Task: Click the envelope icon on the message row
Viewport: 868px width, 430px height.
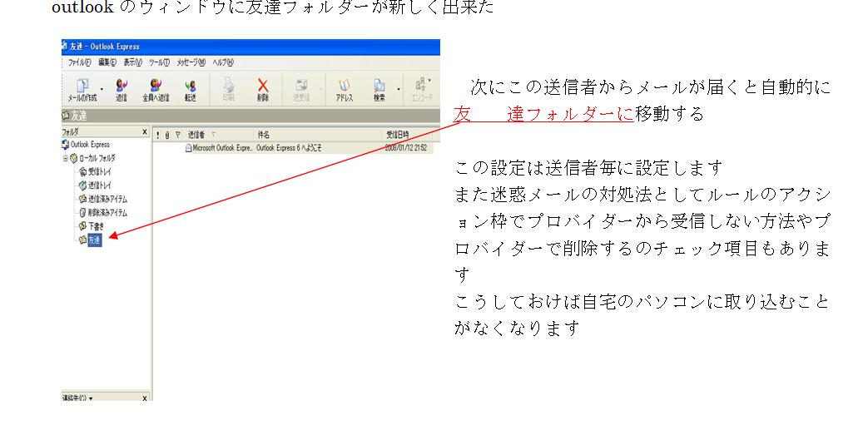Action: [x=188, y=148]
